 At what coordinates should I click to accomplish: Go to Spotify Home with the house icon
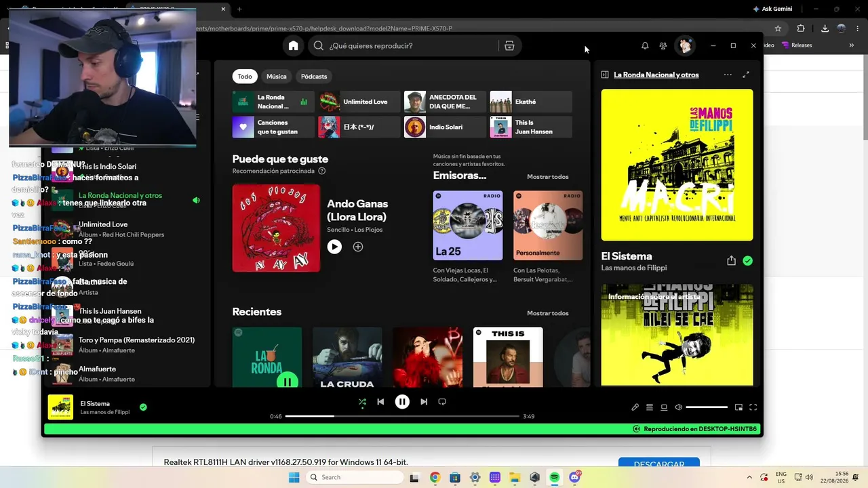click(x=293, y=45)
